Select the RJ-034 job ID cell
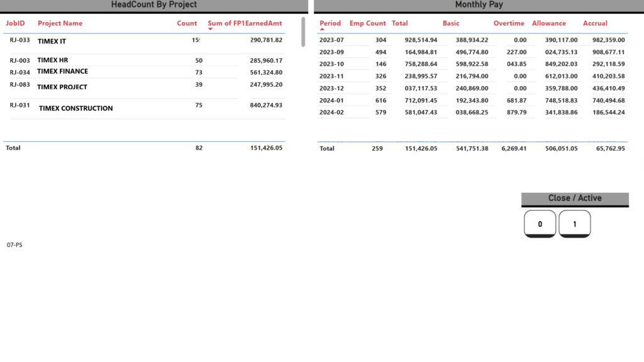 click(x=19, y=73)
